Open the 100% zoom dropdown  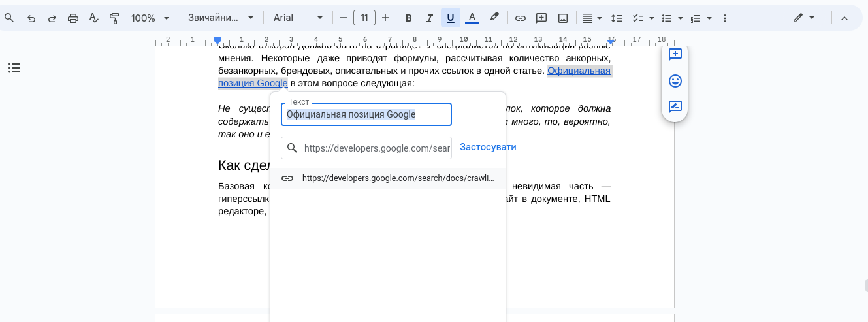point(150,18)
